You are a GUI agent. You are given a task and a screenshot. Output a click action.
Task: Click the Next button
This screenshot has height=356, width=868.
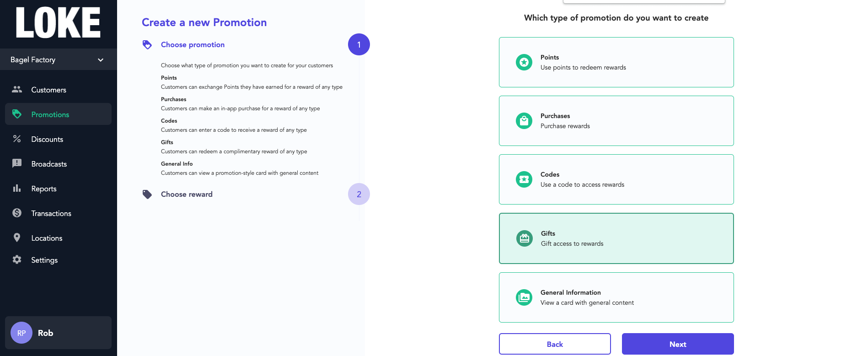pyautogui.click(x=678, y=344)
